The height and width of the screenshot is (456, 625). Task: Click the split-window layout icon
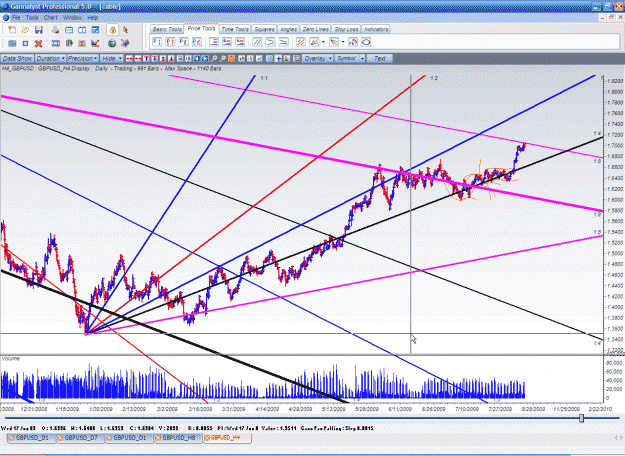[x=82, y=30]
